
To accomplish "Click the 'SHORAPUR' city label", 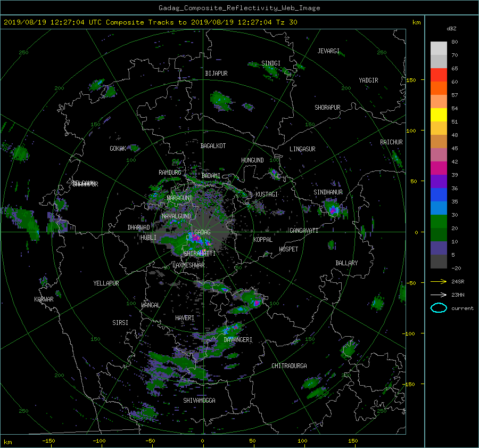I will point(327,108).
